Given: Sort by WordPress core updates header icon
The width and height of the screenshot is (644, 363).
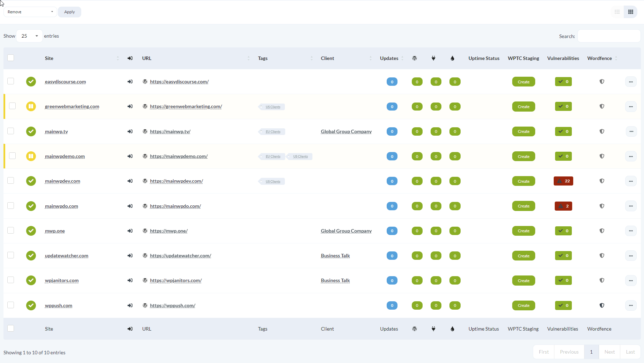Looking at the screenshot, I should [x=415, y=58].
